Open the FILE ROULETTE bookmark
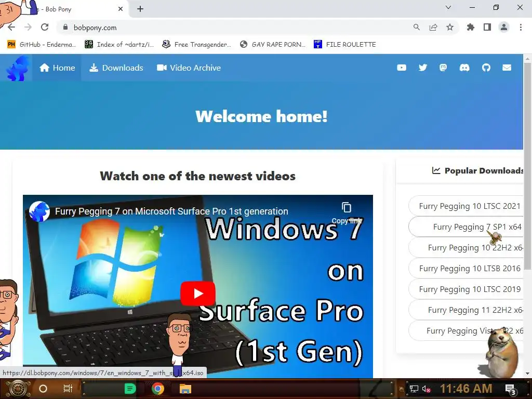Image resolution: width=532 pixels, height=399 pixels. [x=345, y=45]
